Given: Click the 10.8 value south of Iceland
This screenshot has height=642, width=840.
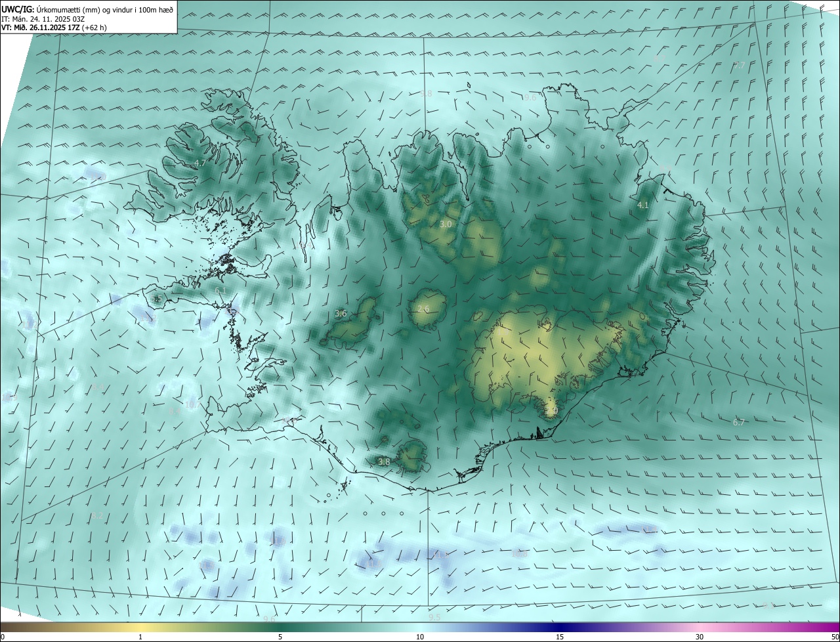Looking at the screenshot, I should (x=520, y=553).
